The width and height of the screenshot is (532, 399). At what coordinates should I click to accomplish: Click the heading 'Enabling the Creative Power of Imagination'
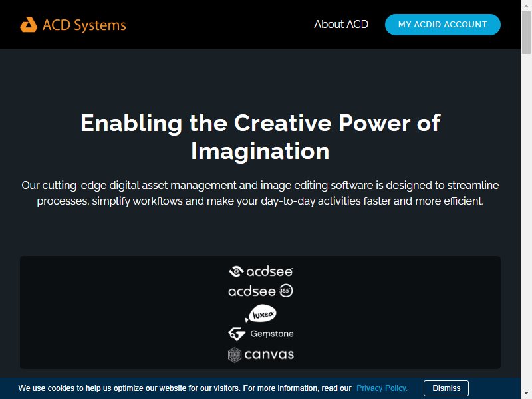pos(260,137)
